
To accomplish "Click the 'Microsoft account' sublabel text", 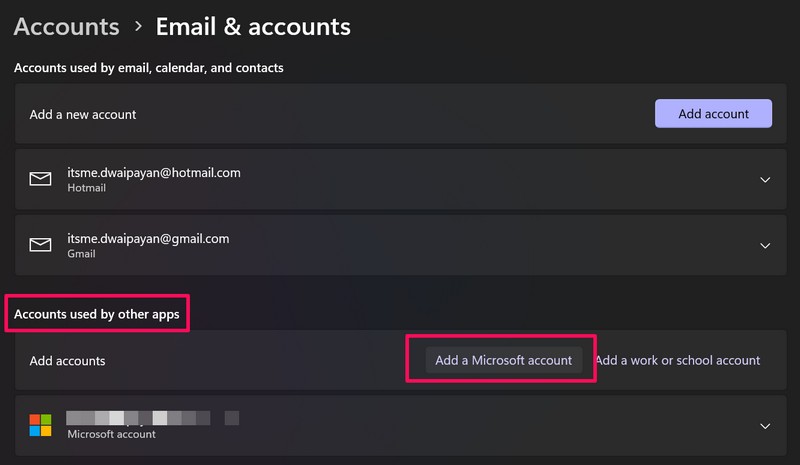I will 111,434.
